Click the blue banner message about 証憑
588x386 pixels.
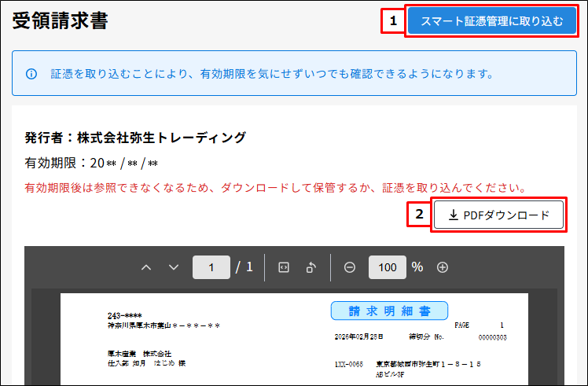click(x=272, y=74)
